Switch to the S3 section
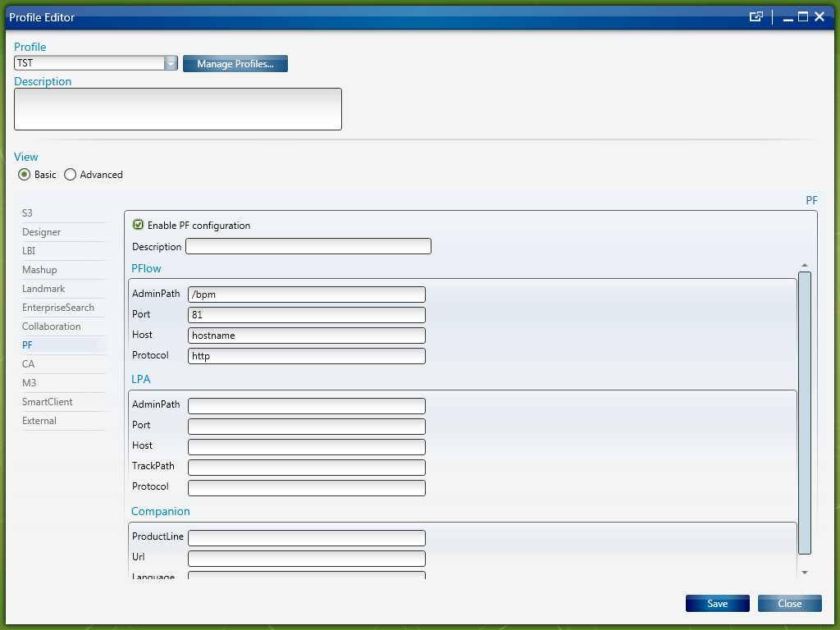 click(28, 213)
